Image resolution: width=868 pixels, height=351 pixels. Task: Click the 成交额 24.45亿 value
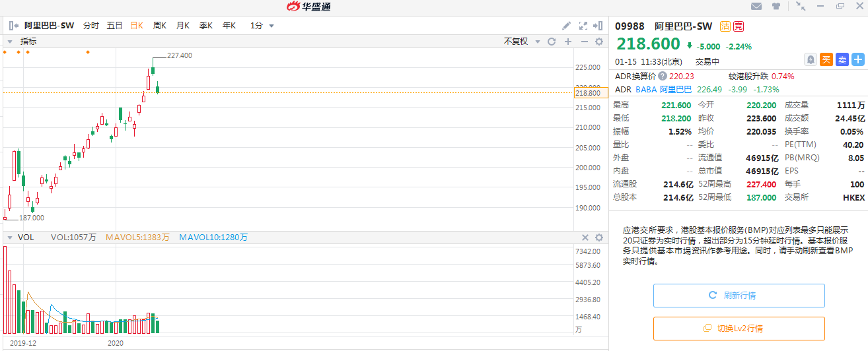coord(848,118)
